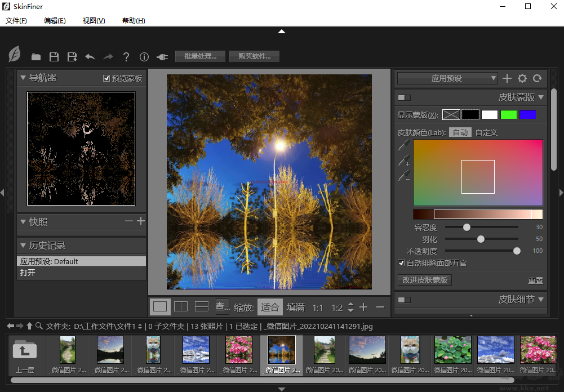Click the save floppy disk icon
Screen dimensions: 564x392
54,57
